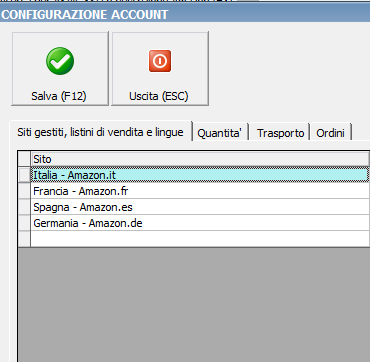This screenshot has width=370, height=362.
Task: Click the empty new row under Germania
Action: [200, 239]
